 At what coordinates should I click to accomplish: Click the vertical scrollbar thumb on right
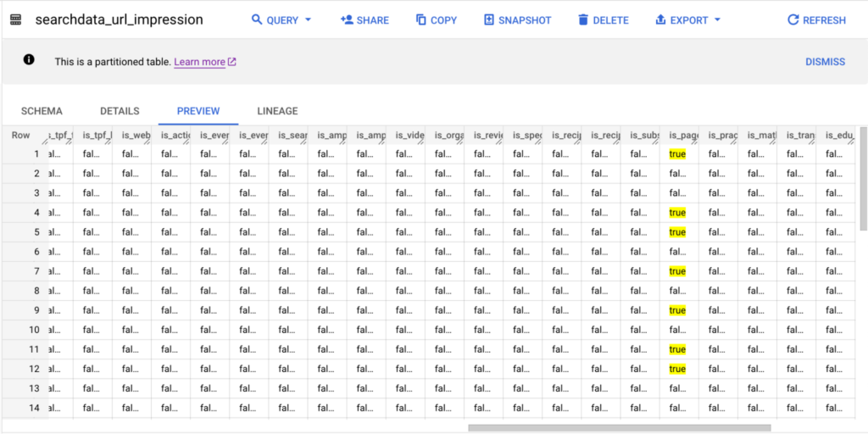[x=863, y=178]
